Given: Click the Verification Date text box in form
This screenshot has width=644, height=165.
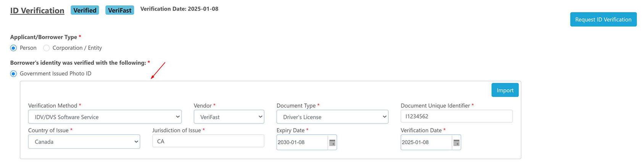Looking at the screenshot, I should [426, 143].
